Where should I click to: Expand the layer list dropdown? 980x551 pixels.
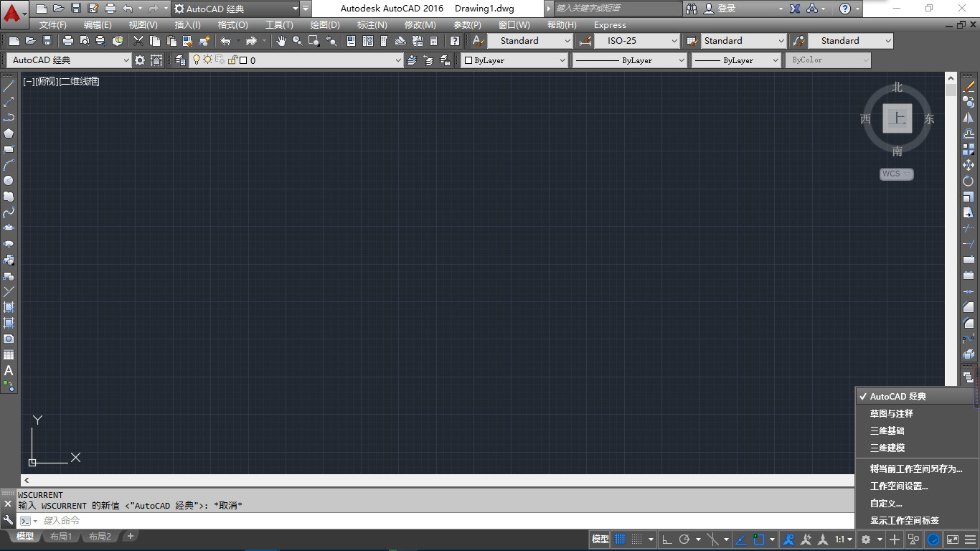(x=296, y=60)
